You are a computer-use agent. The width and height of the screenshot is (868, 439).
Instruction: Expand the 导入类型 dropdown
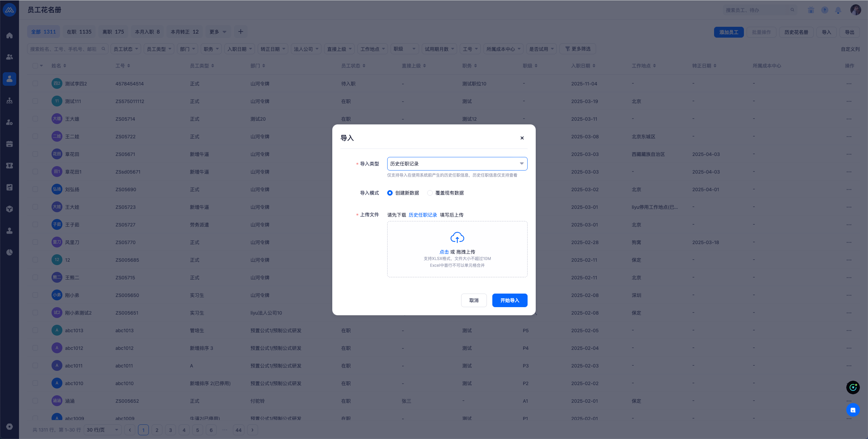point(457,164)
